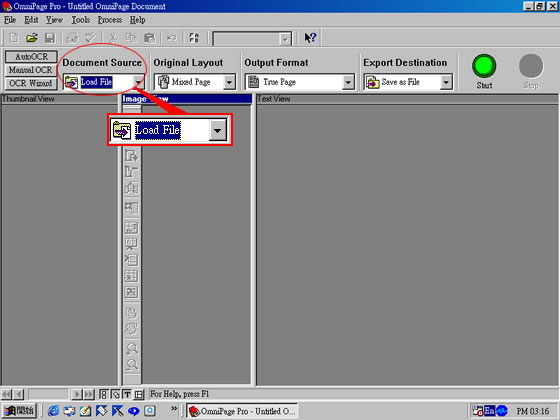
Task: Launch Outlook Express from quick launch
Action: (x=70, y=411)
